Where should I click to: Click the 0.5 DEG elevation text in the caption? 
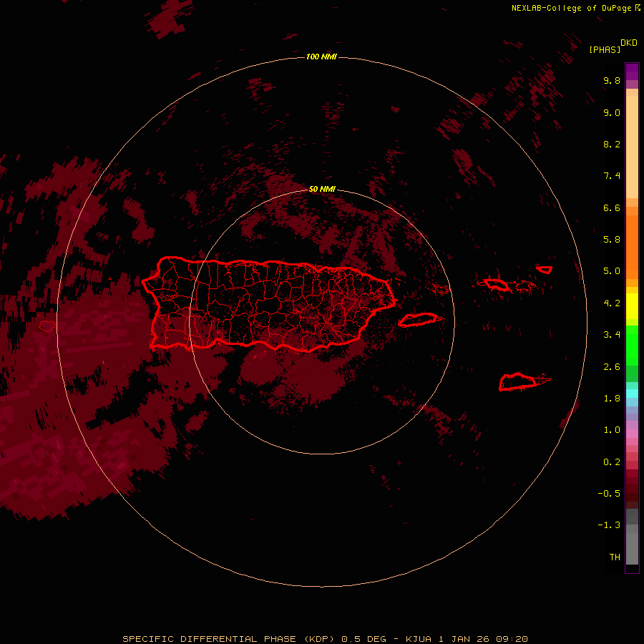click(x=364, y=639)
